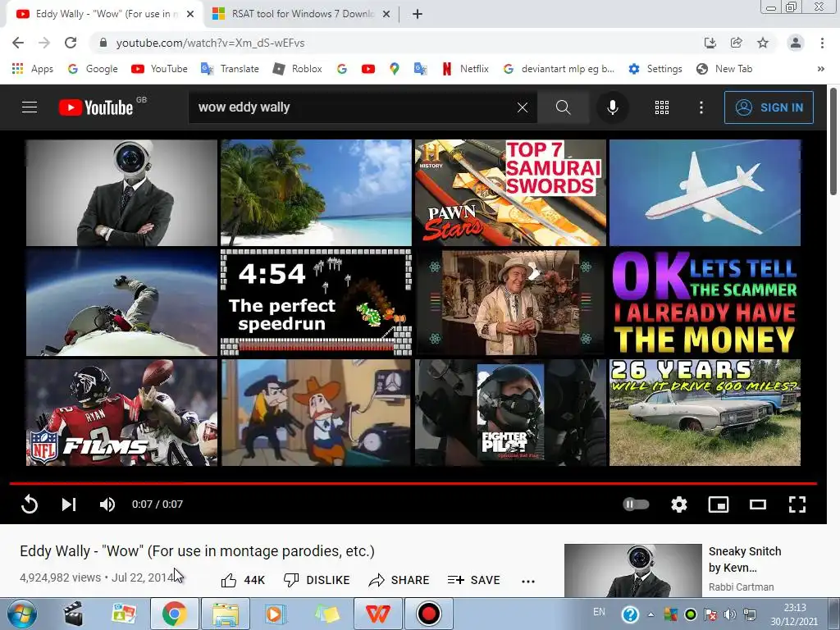Click the SIGN IN button

click(769, 107)
